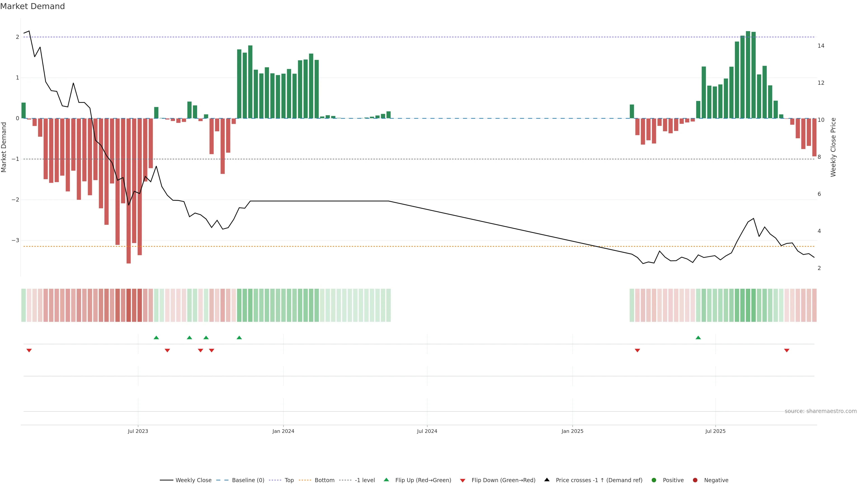Click the green flip-up marker just before Jul 2025
The image size is (868, 488).
(698, 338)
